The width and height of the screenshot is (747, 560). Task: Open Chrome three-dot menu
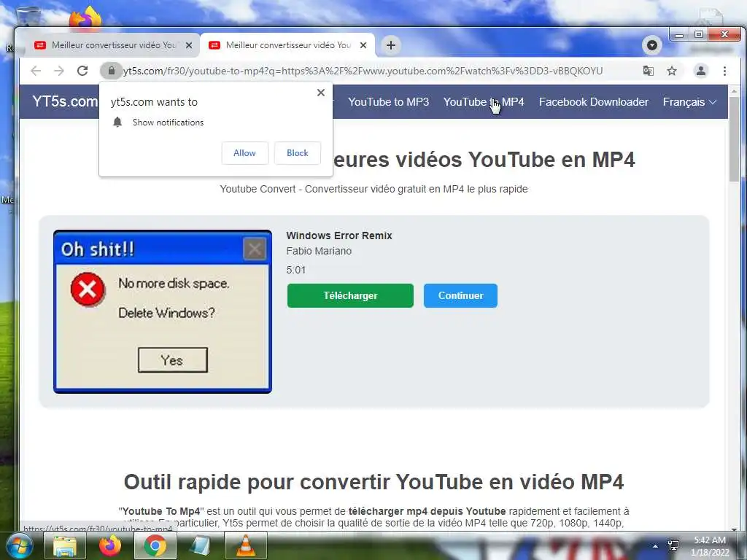click(724, 71)
